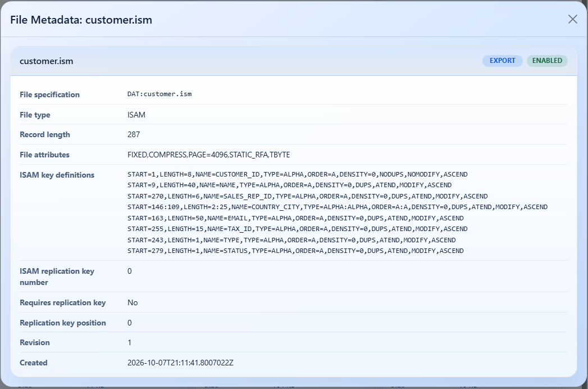Select the TAX_ID key definition line
This screenshot has height=389, width=588.
click(x=298, y=229)
